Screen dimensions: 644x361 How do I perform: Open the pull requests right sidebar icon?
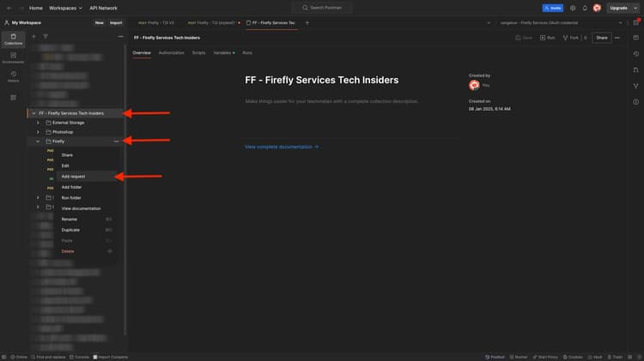(635, 69)
